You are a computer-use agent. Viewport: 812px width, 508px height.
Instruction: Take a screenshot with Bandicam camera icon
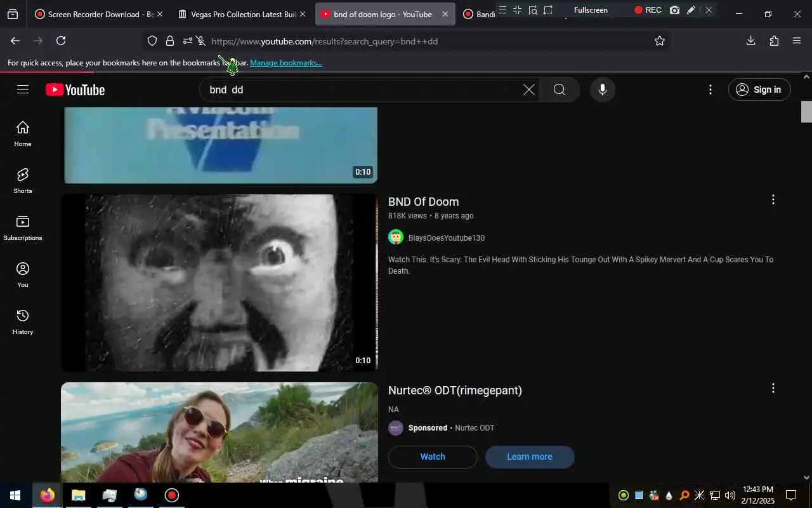[x=674, y=10]
